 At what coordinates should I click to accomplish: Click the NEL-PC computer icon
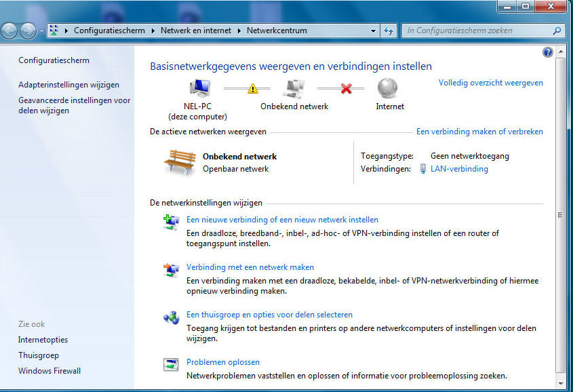tap(199, 88)
